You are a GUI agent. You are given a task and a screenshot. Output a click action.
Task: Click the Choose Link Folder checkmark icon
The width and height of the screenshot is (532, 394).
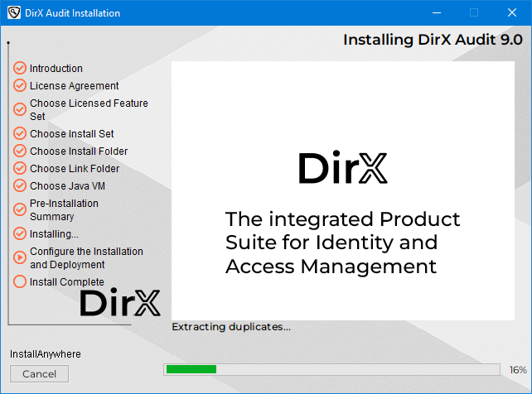pyautogui.click(x=20, y=168)
